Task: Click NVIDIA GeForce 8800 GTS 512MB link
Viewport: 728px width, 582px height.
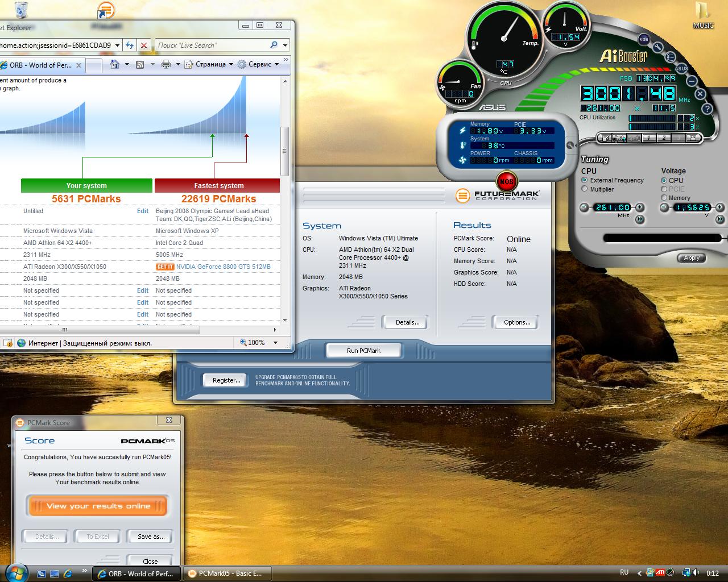Action: [x=224, y=267]
